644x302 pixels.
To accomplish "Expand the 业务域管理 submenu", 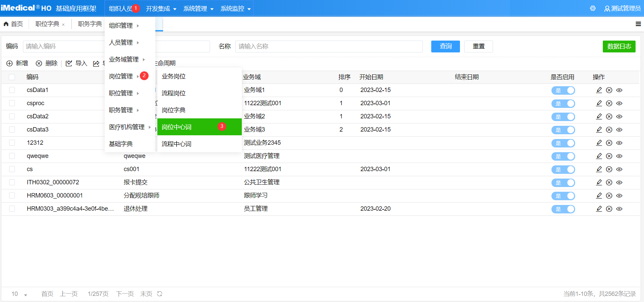I will coord(130,60).
